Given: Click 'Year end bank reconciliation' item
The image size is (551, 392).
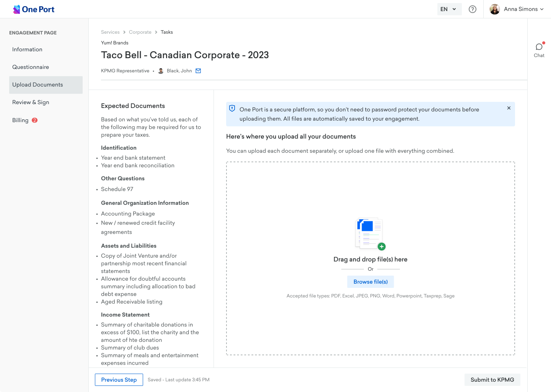Looking at the screenshot, I should point(138,165).
